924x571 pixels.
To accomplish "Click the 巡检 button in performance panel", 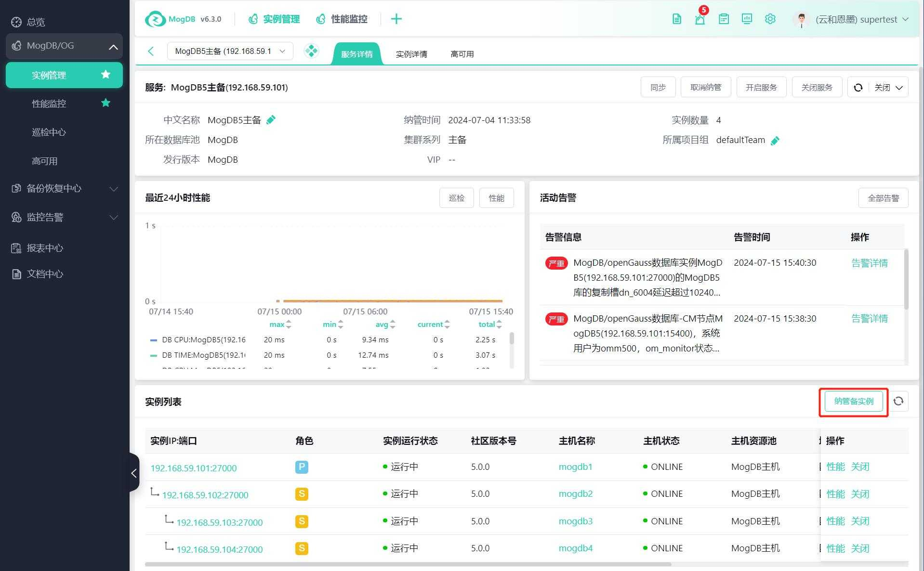I will pos(456,198).
